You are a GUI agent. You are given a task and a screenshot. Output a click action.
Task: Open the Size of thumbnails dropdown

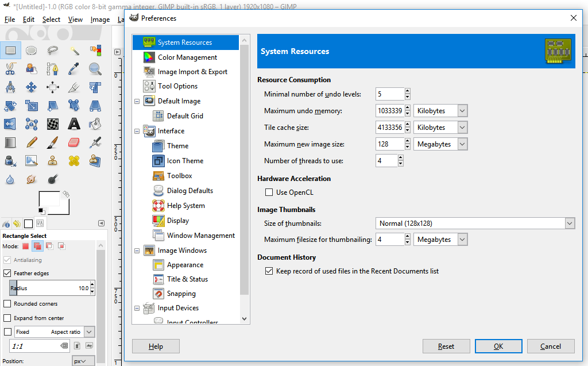click(475, 224)
